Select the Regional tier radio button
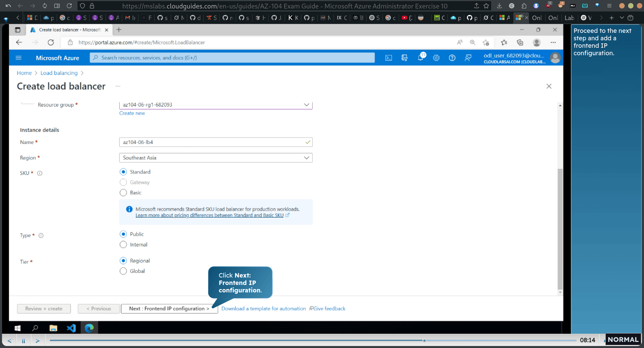The height and width of the screenshot is (348, 644). click(x=123, y=261)
